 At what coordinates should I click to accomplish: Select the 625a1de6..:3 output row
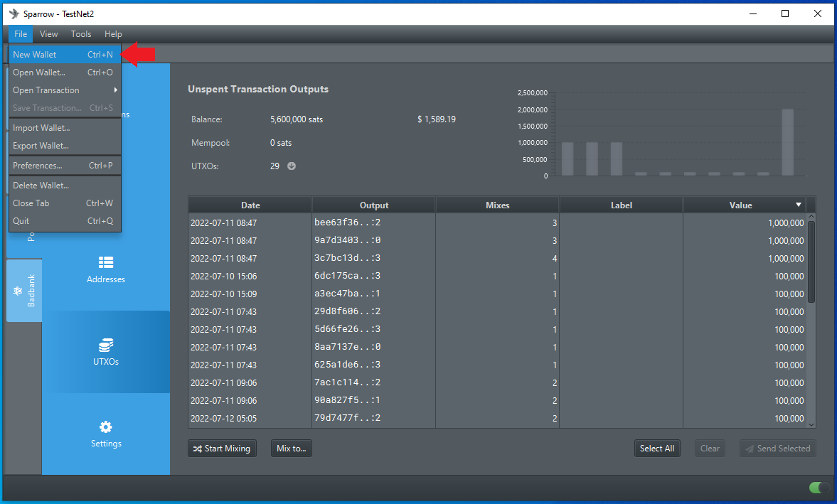498,365
